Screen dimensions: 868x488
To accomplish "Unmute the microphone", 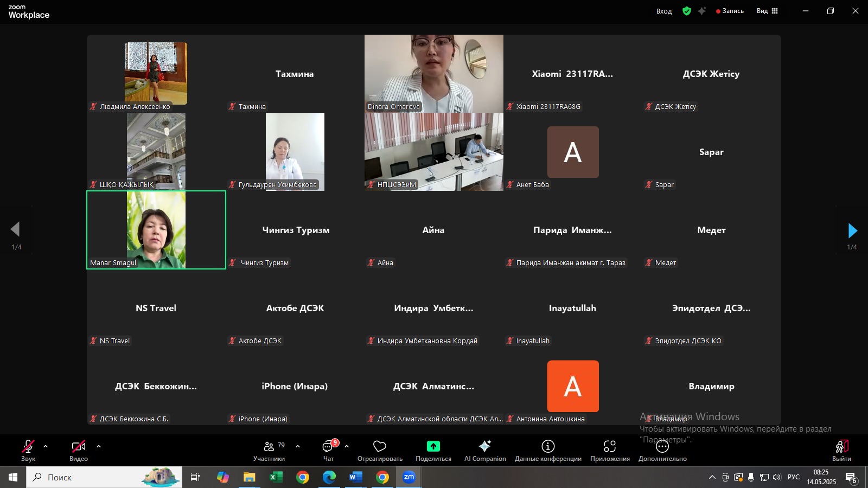I will click(x=28, y=447).
